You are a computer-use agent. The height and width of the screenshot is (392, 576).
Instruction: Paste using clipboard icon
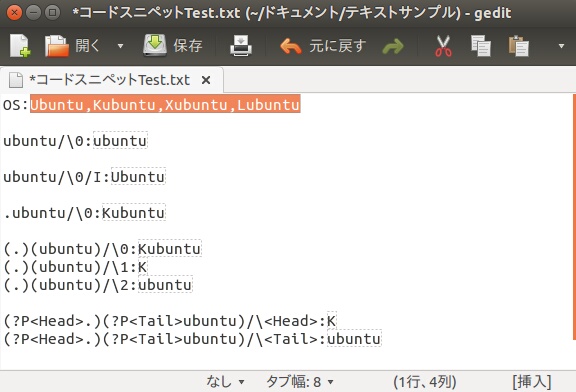[518, 46]
